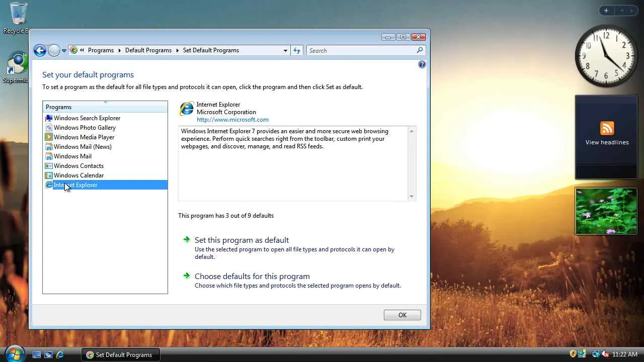
Task: Click the Windows Calendar icon
Action: (49, 175)
